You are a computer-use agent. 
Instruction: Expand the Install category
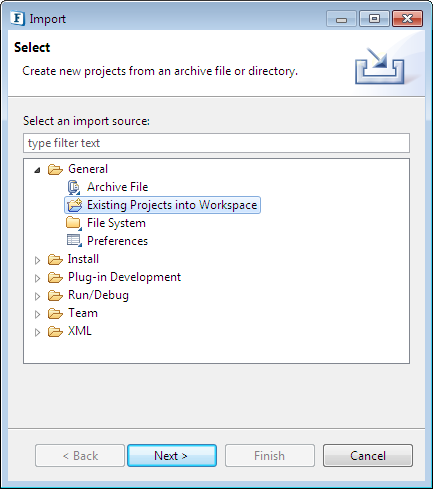coord(37,260)
